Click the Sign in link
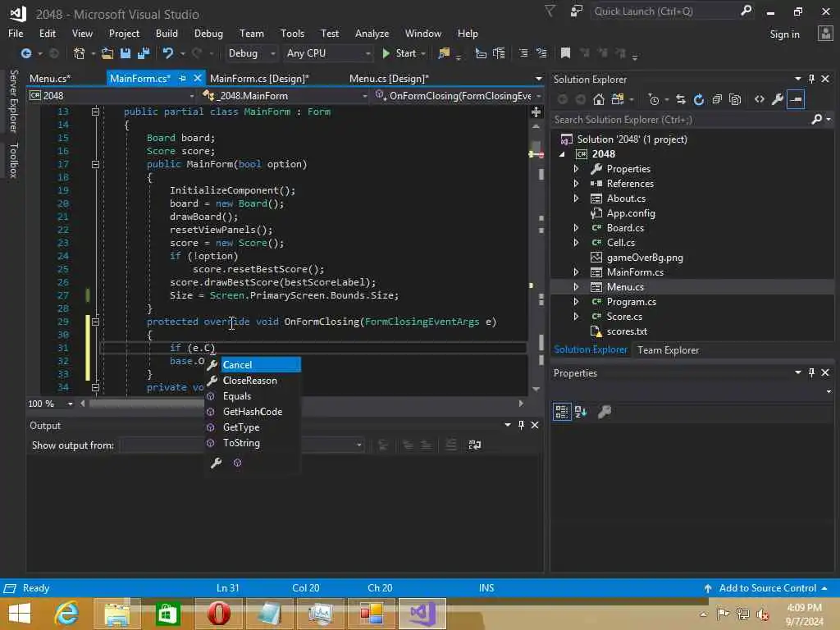Viewport: 840px width, 630px height. tap(784, 34)
